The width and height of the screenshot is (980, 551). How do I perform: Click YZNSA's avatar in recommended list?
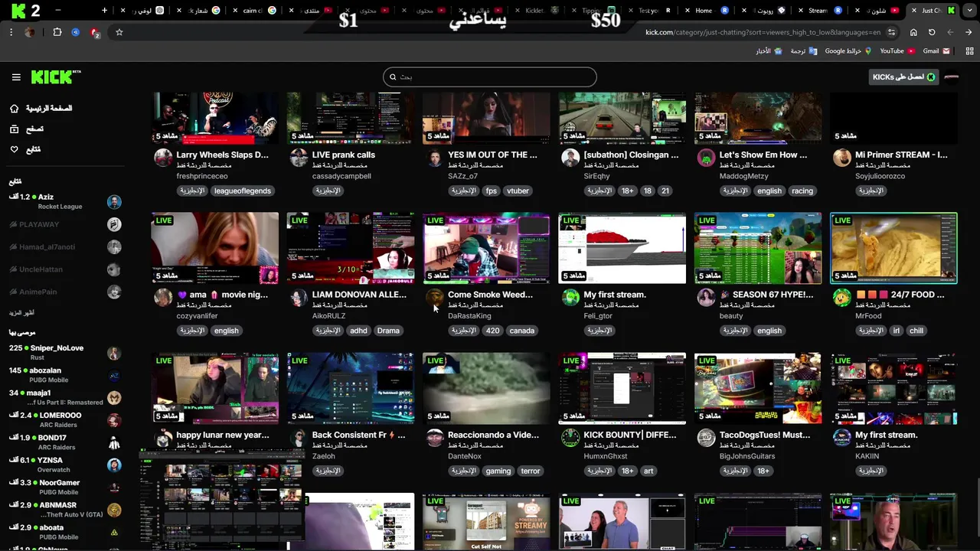(x=114, y=465)
